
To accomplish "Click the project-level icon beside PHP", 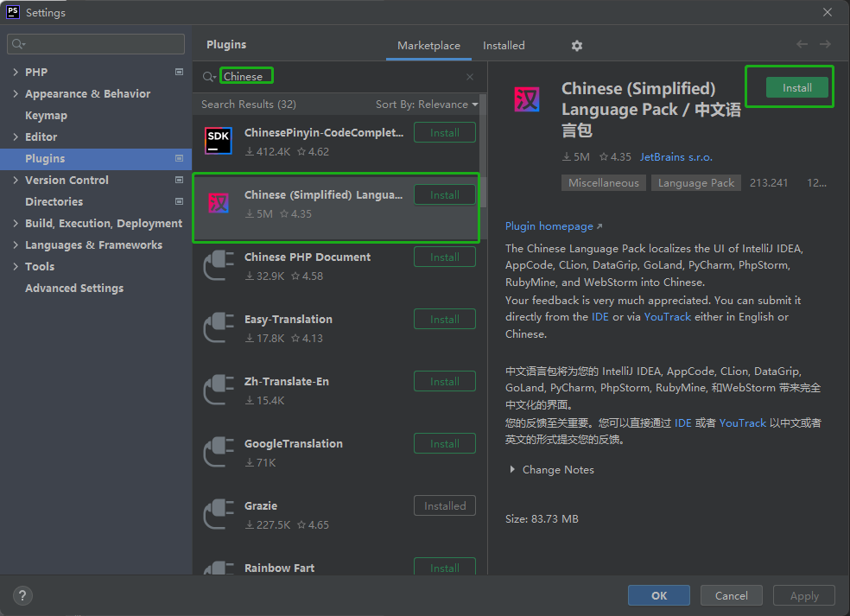I will [179, 72].
